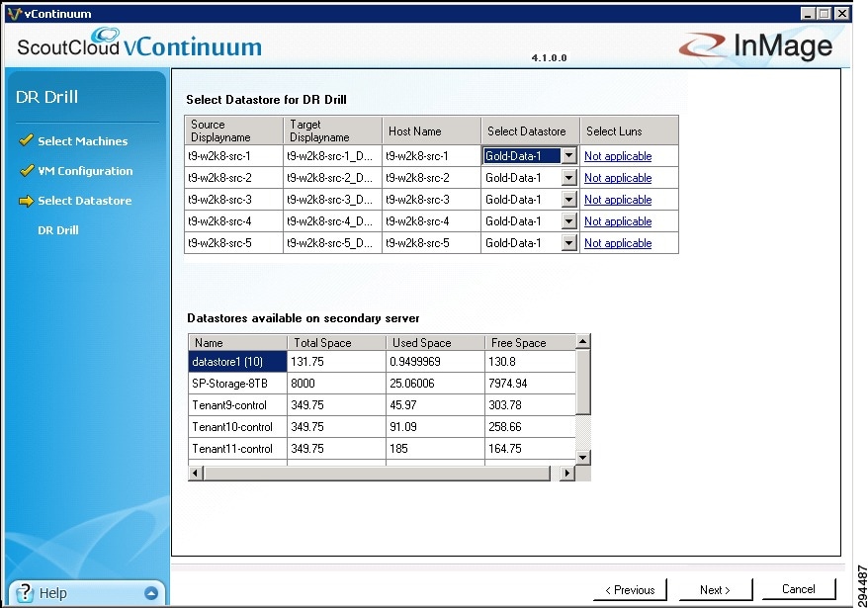868x608 pixels.
Task: Sort by the Used Space column header
Action: click(435, 343)
